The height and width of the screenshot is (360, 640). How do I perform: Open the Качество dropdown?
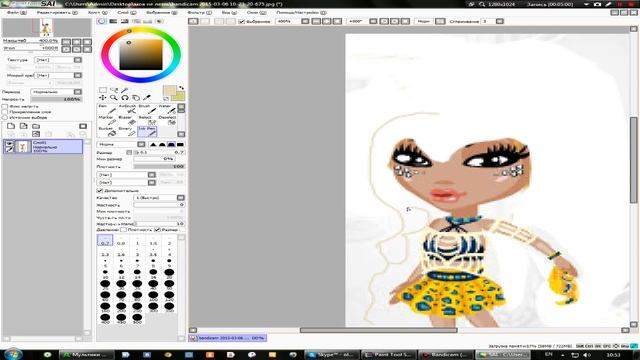(180, 198)
